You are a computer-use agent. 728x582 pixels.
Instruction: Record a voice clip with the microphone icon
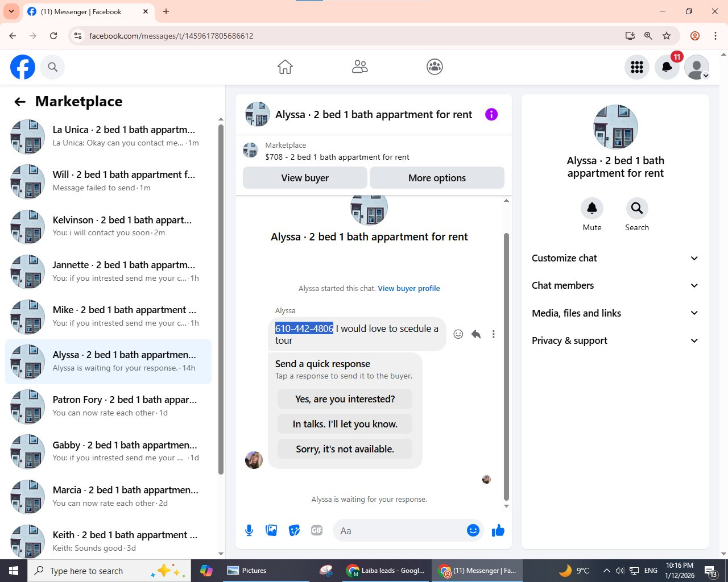pos(249,530)
